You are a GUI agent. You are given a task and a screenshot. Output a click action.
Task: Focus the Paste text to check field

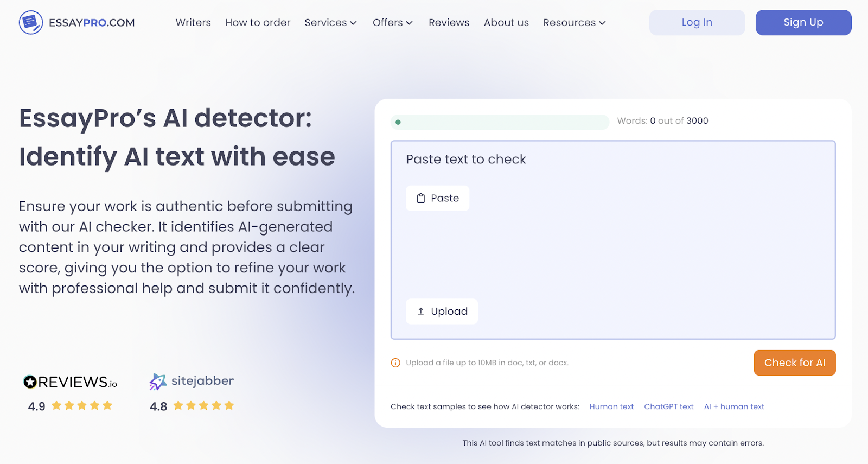tap(613, 250)
